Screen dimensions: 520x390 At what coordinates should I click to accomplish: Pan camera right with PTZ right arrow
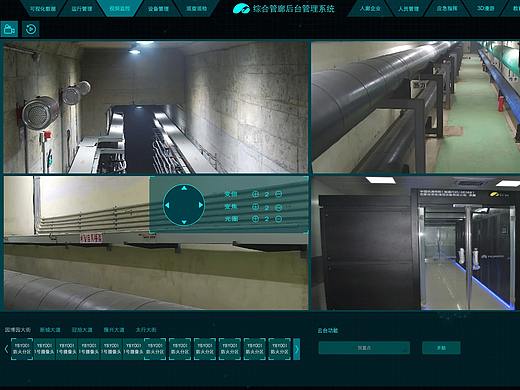point(201,205)
